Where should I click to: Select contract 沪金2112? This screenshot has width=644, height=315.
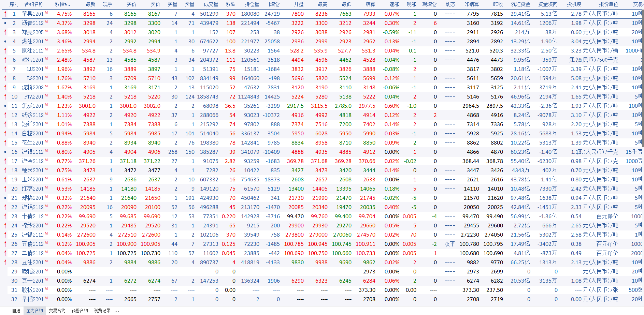[x=33, y=161]
